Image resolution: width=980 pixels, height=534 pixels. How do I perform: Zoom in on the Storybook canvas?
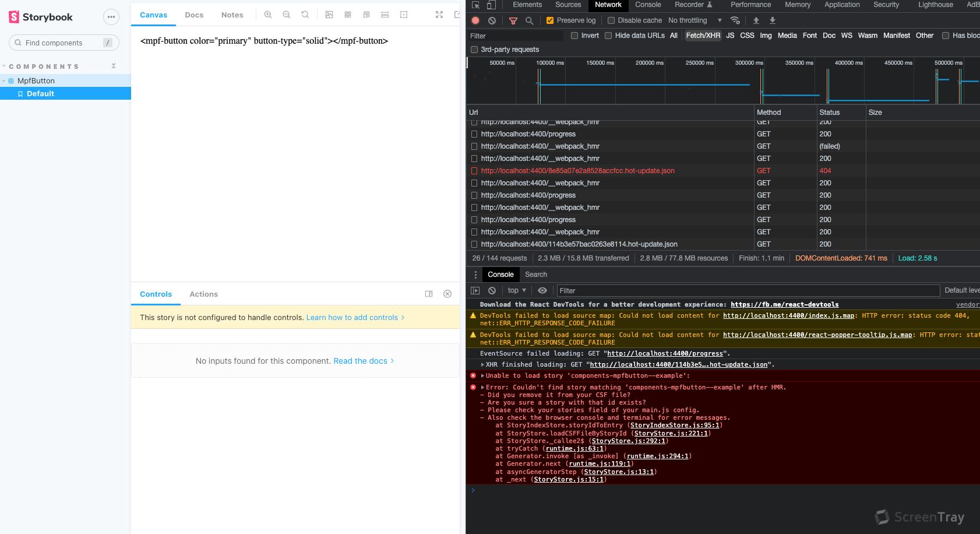click(267, 15)
